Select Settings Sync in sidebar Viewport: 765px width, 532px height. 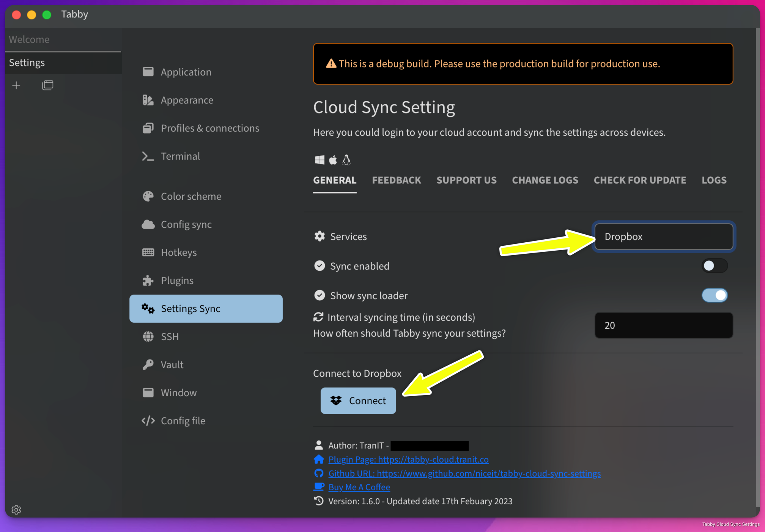(x=206, y=308)
